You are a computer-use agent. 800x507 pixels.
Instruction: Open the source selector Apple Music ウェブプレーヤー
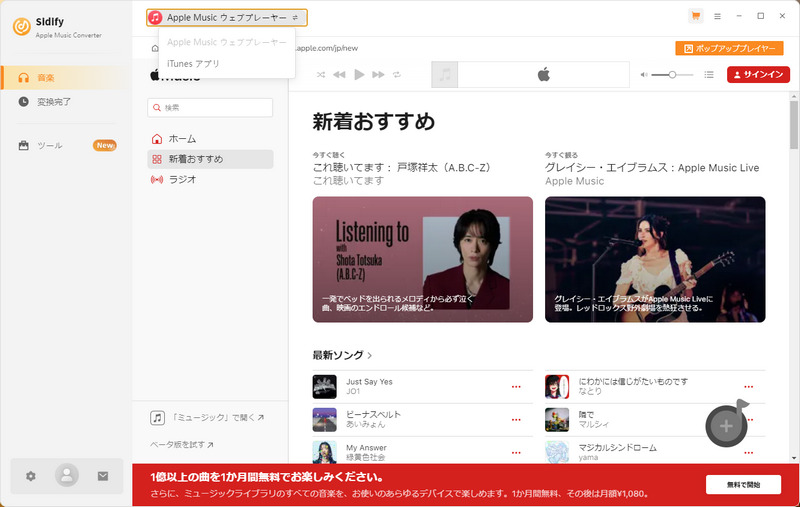point(227,17)
